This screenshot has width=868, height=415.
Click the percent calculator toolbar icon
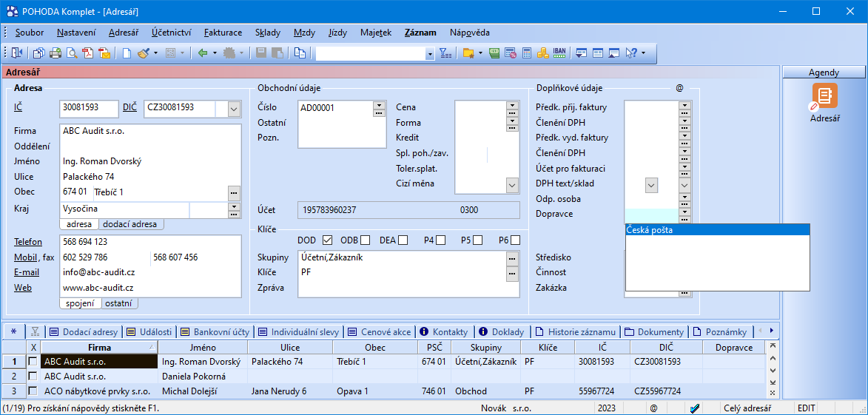point(511,53)
